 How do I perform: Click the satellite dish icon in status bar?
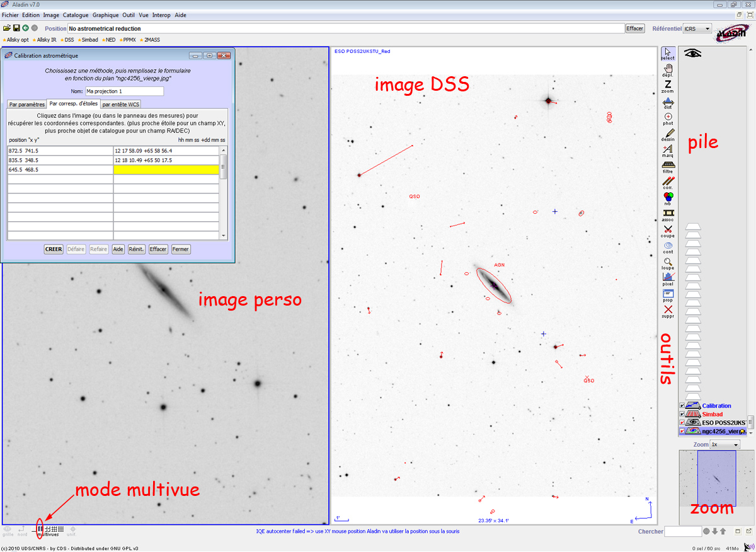[748, 547]
